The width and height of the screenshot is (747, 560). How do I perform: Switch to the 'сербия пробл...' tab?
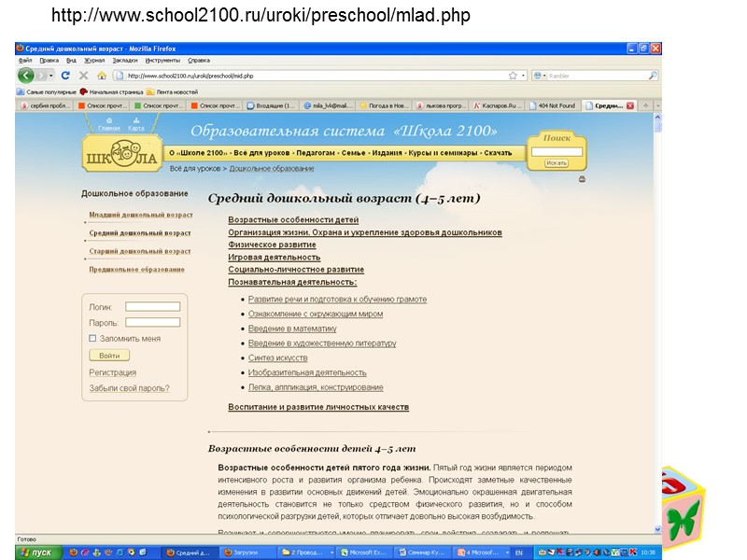(45, 105)
